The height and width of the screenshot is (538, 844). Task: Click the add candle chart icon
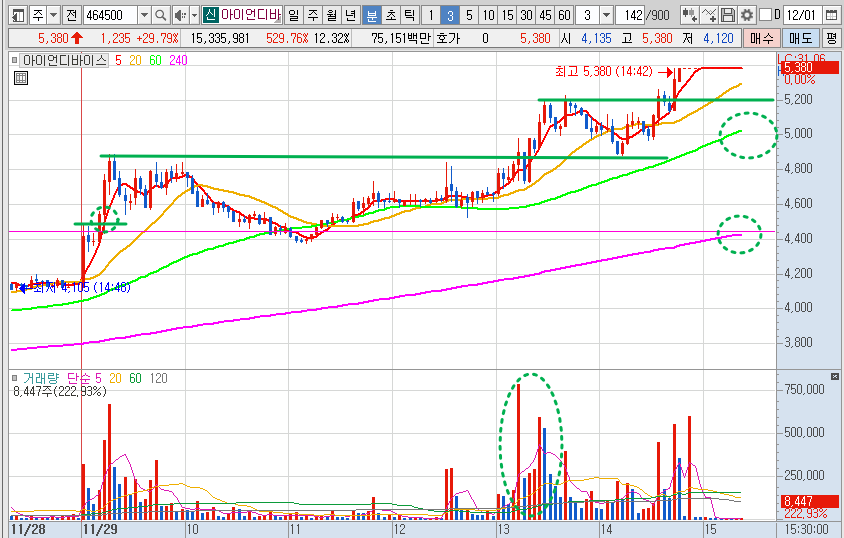(x=690, y=15)
